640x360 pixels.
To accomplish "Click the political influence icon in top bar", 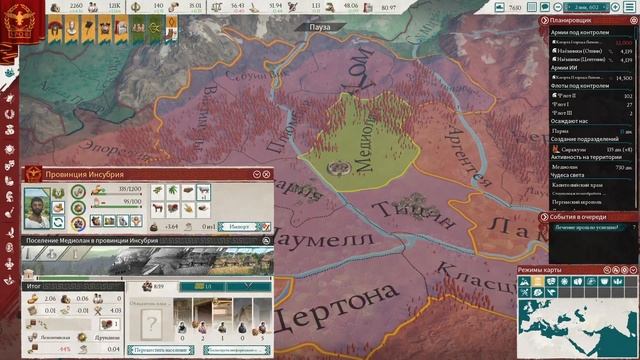I will tap(136, 7).
